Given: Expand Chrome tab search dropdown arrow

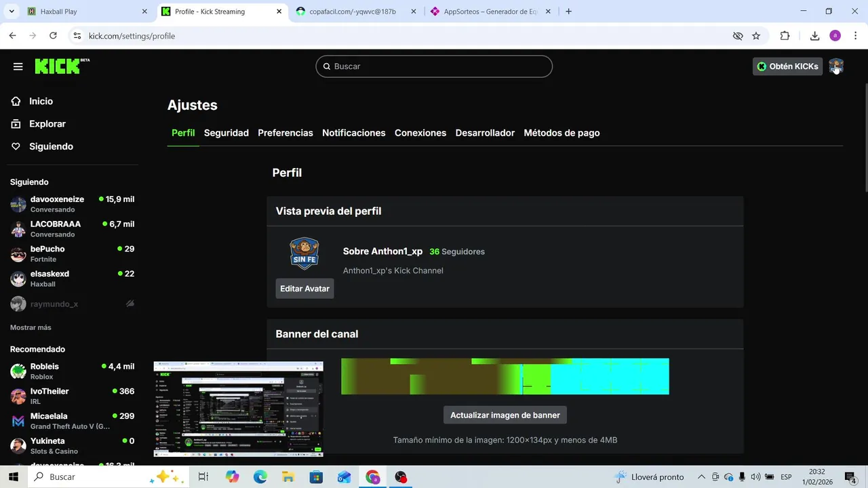Looking at the screenshot, I should point(12,12).
